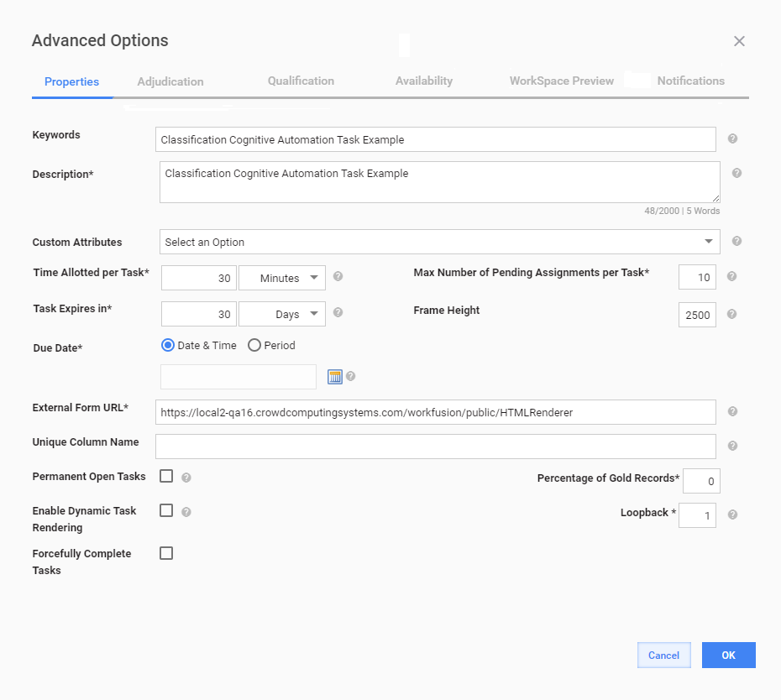Image resolution: width=781 pixels, height=700 pixels.
Task: Open the WorkSpace Preview tab
Action: click(x=561, y=81)
